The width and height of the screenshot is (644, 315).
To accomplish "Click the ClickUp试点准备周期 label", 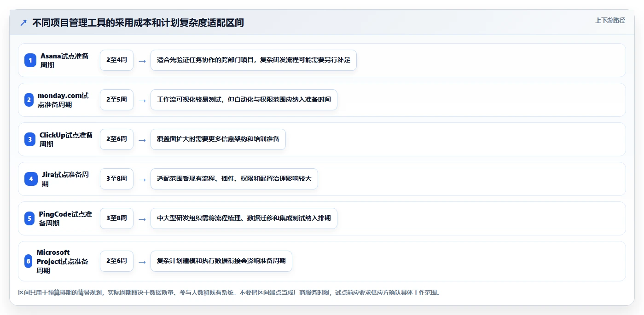I will click(66, 139).
